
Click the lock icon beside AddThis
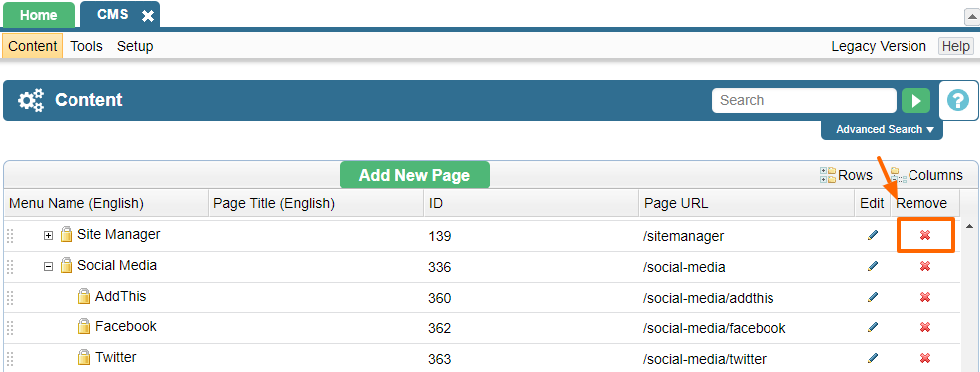click(84, 296)
